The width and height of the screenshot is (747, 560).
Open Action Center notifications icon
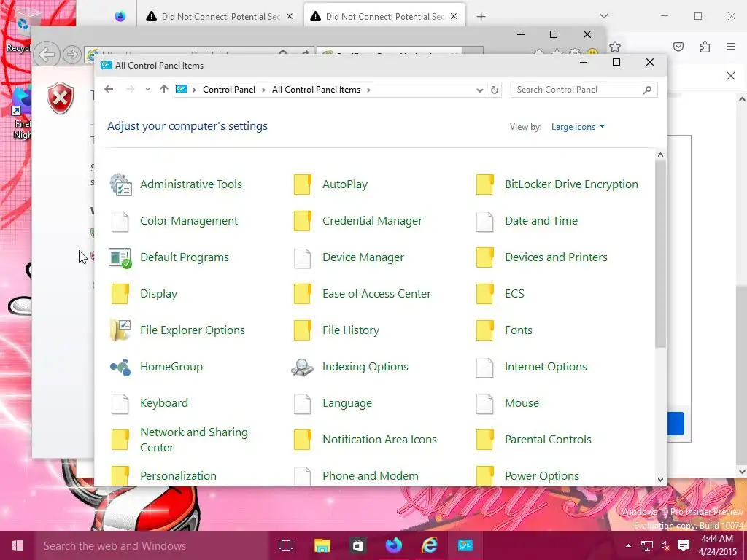point(684,545)
